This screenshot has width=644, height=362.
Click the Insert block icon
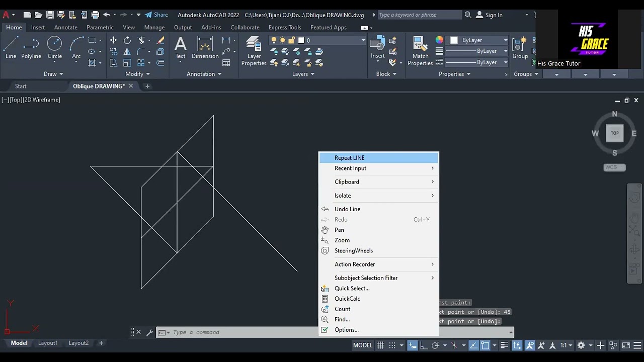point(378,48)
